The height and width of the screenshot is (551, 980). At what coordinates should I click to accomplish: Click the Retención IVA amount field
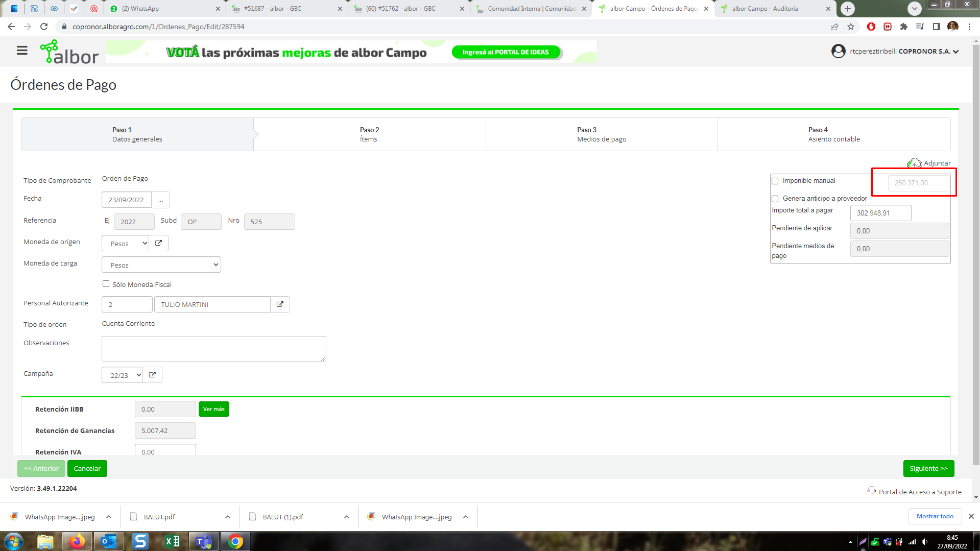pyautogui.click(x=165, y=450)
